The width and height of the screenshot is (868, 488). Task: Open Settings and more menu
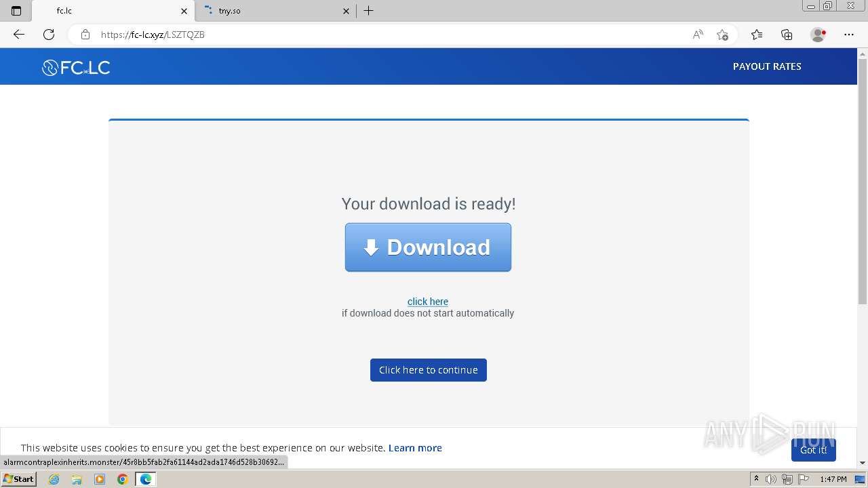(x=849, y=35)
